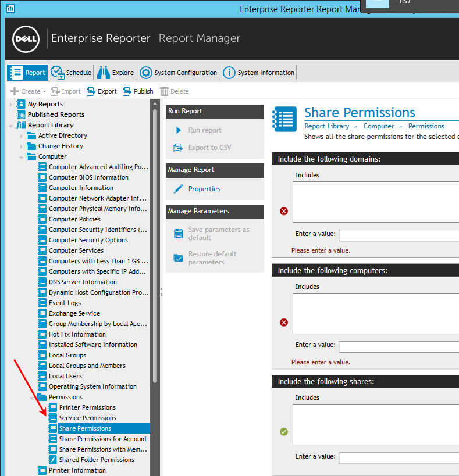Open Computer Security Options report
The width and height of the screenshot is (459, 476).
(88, 240)
